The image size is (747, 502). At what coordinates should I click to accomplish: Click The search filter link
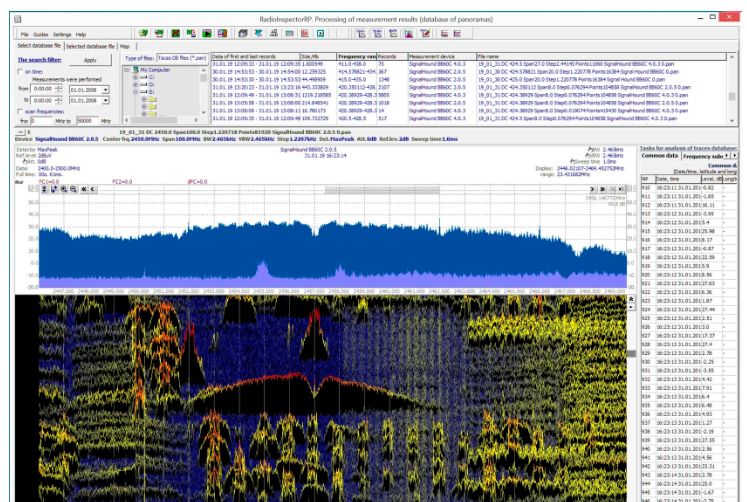(x=40, y=60)
